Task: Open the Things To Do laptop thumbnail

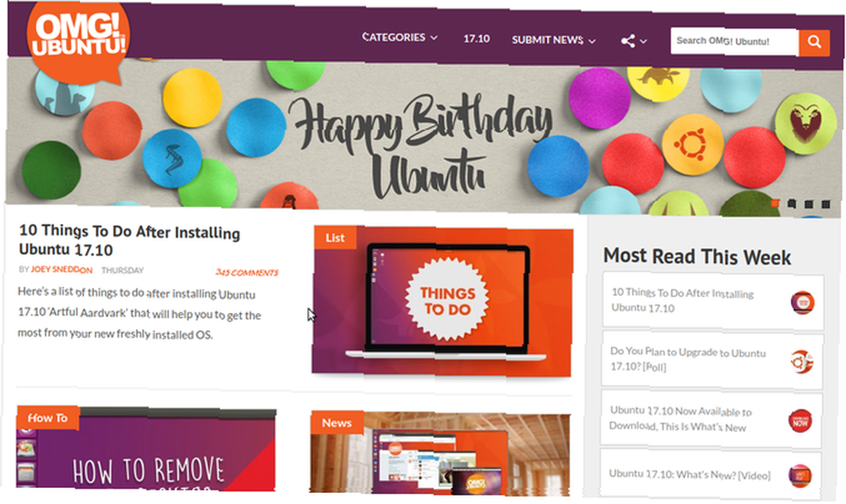Action: [442, 301]
